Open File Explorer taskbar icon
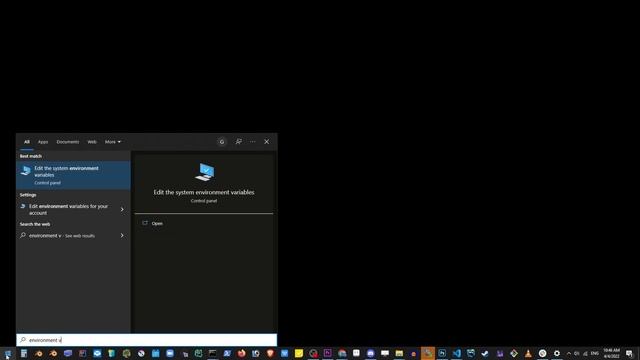The width and height of the screenshot is (640, 360). coord(399,353)
